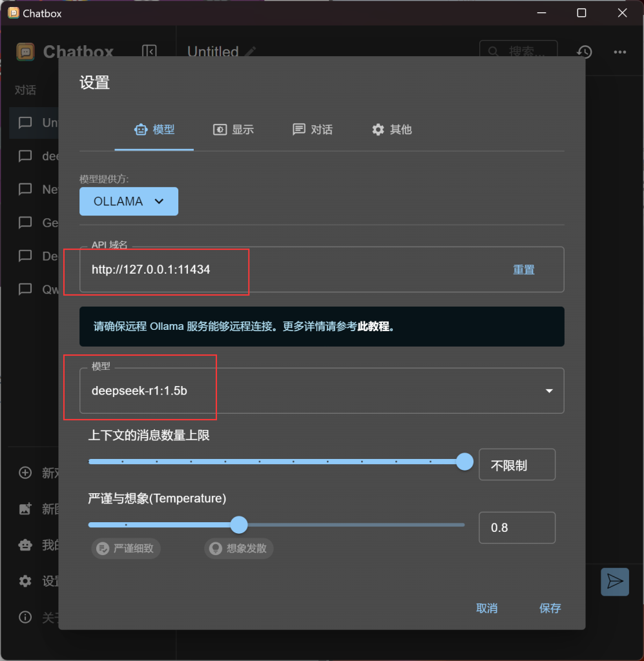Save the settings with 保存
Viewport: 644px width, 661px height.
pos(550,608)
